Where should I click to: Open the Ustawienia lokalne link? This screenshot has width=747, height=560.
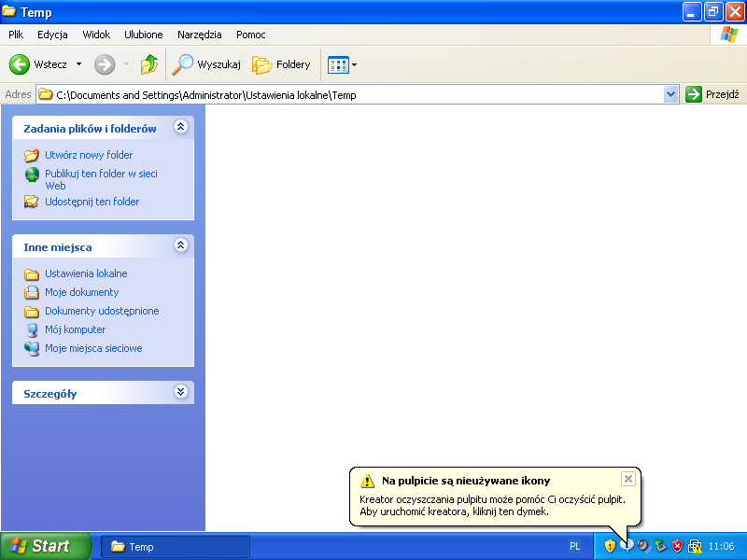coord(86,273)
